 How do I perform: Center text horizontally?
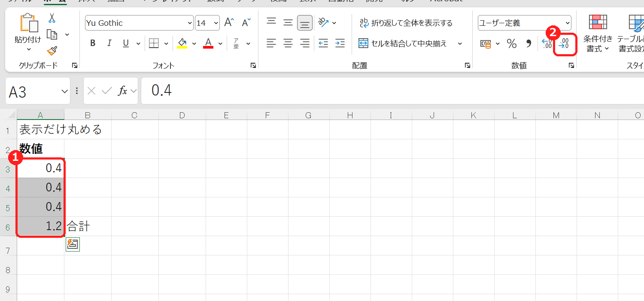[288, 43]
